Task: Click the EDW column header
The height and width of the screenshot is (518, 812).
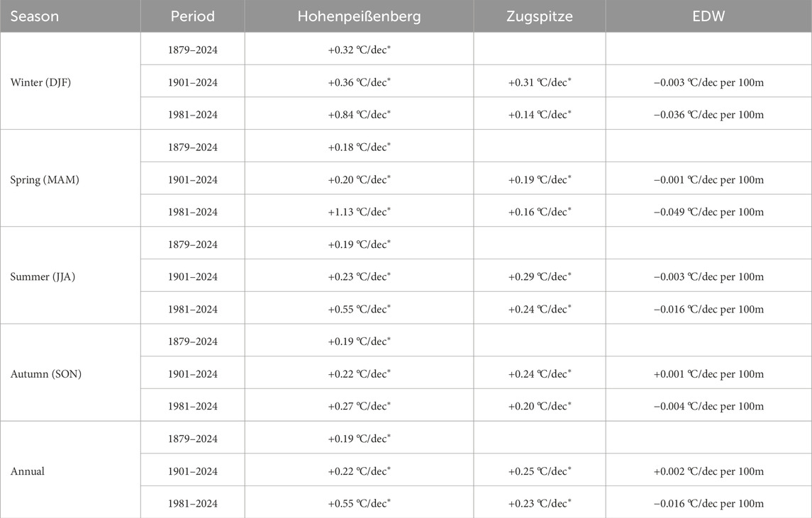Action: (x=708, y=16)
